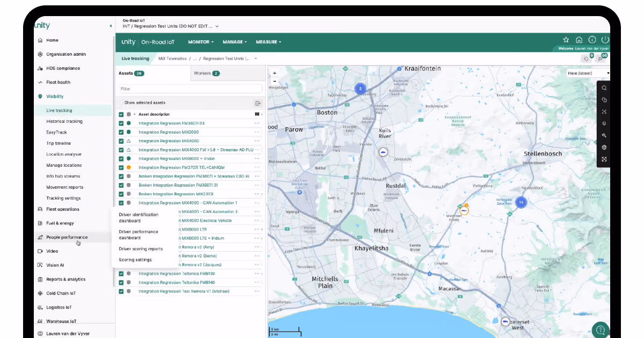Toggle fullscreen map expand icon
Viewport: 644px width, 338px height.
(604, 159)
